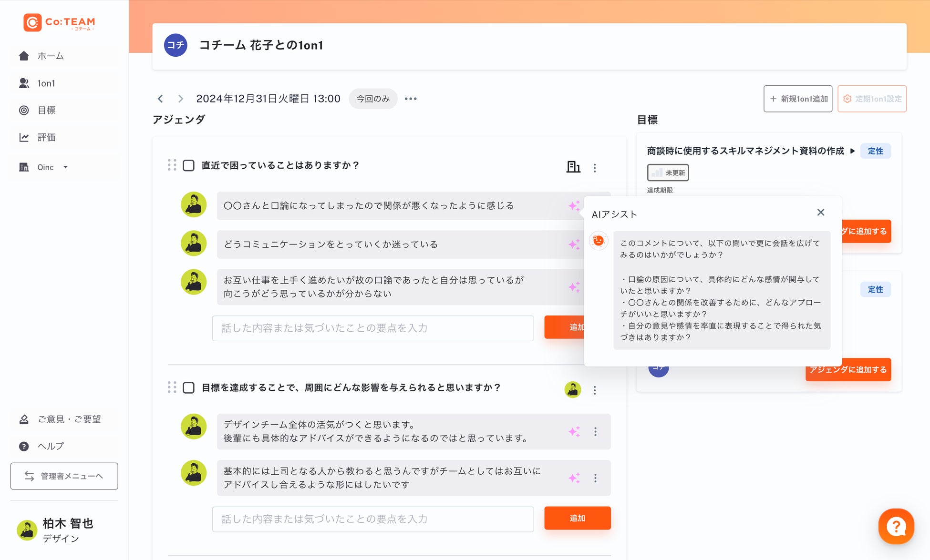Open 目標 in the sidebar

click(x=46, y=111)
